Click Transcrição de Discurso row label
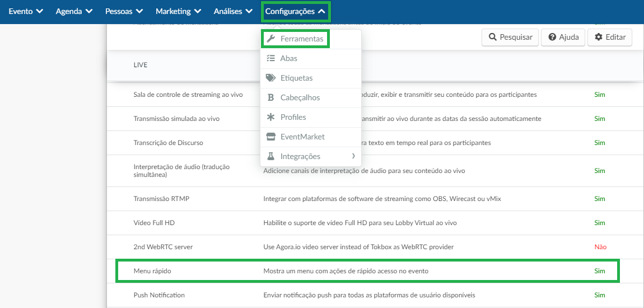 (x=169, y=143)
